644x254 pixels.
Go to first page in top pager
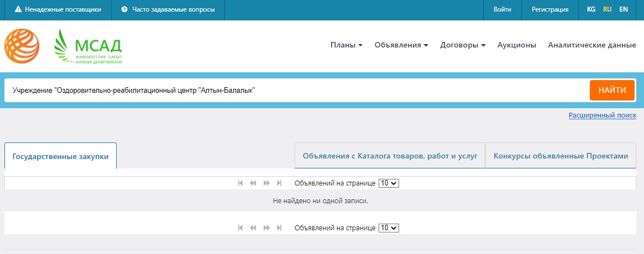point(240,183)
